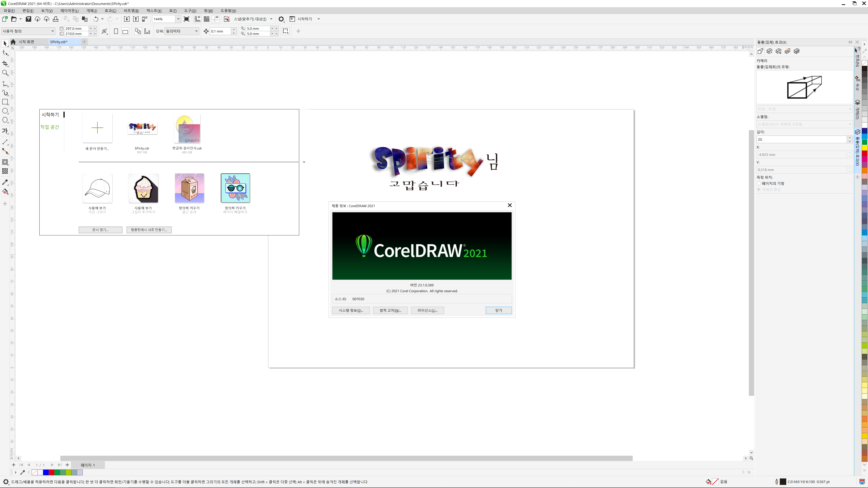Open the Undo history dropdown arrow

[x=102, y=19]
